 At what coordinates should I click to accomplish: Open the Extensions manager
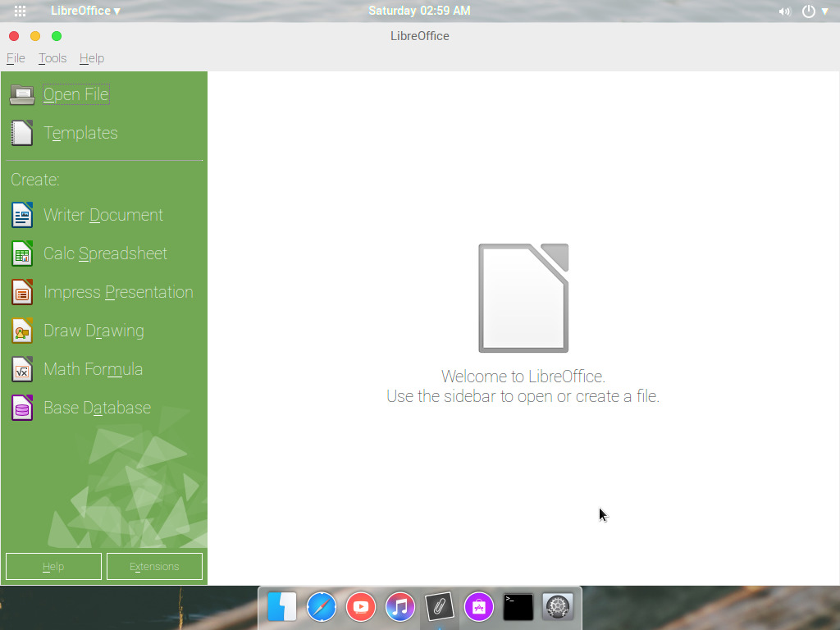pos(154,566)
